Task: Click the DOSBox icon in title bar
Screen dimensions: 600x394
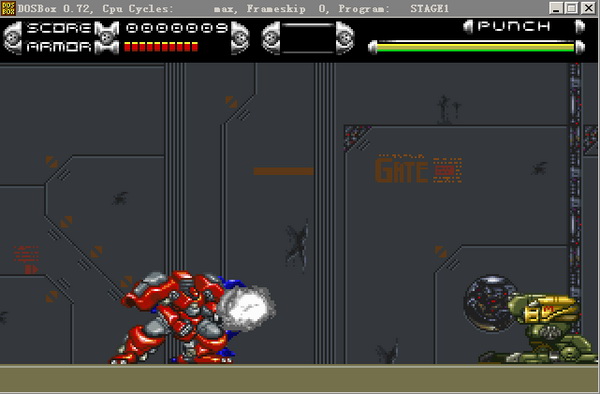Action: coord(8,8)
